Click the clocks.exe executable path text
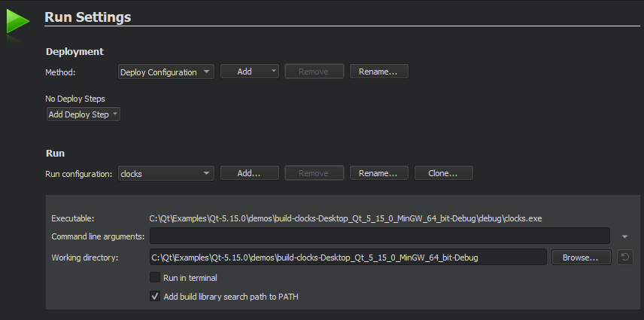The image size is (644, 320). tap(345, 218)
